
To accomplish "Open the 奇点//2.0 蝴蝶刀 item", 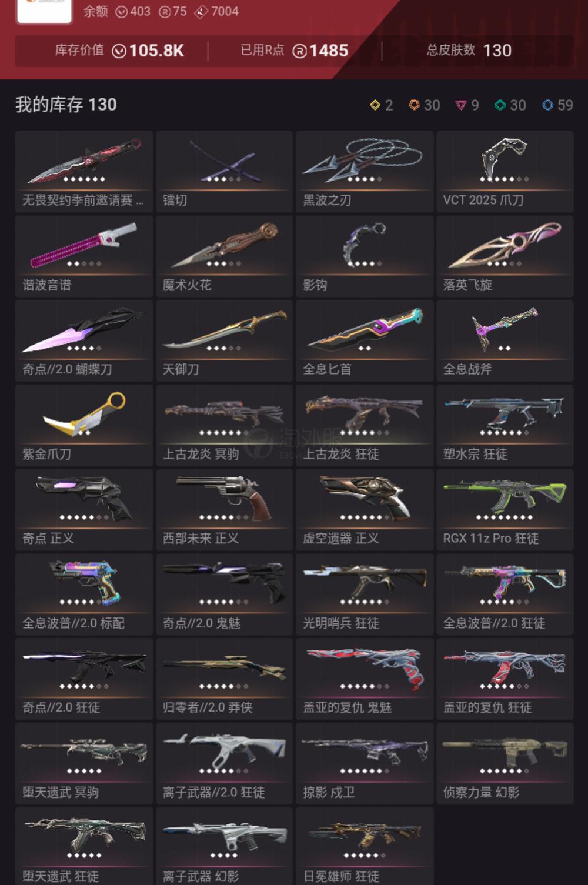I will click(x=84, y=340).
